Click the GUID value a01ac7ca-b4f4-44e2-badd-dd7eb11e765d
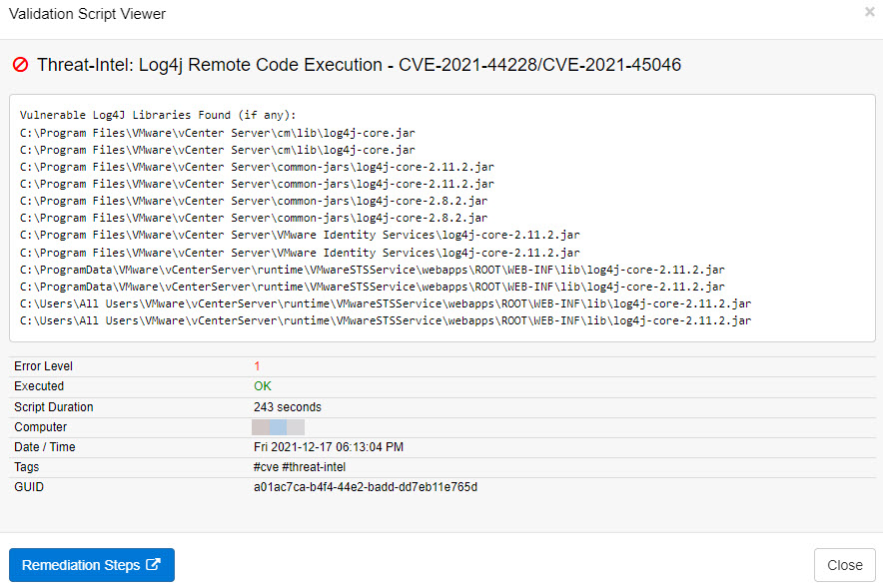 tap(366, 487)
